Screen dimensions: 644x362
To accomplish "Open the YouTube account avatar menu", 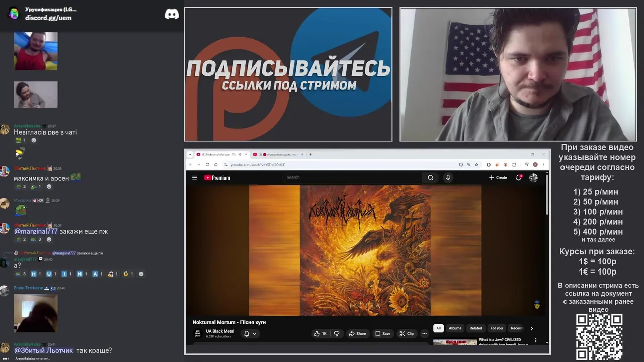I will [533, 177].
